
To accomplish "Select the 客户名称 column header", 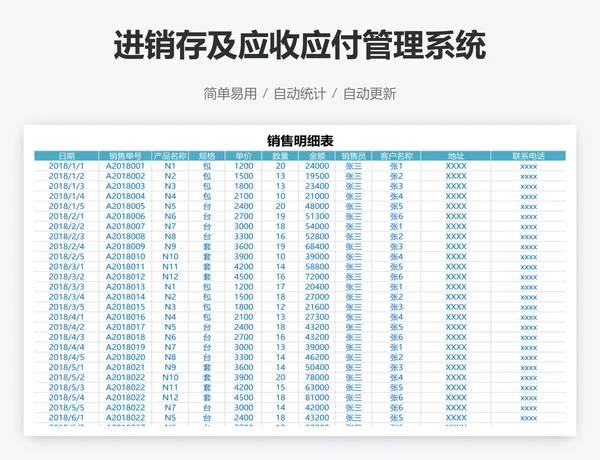I will pyautogui.click(x=396, y=156).
